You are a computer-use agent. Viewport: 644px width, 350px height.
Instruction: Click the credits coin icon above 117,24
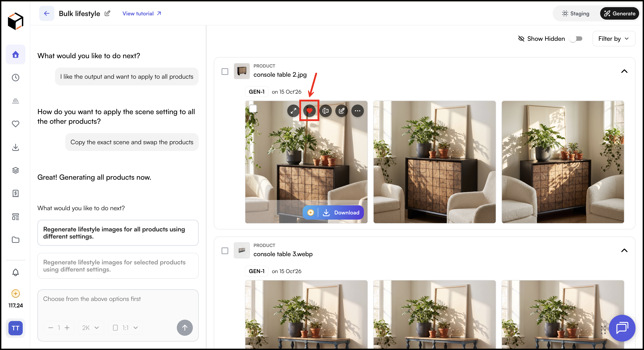pos(16,293)
